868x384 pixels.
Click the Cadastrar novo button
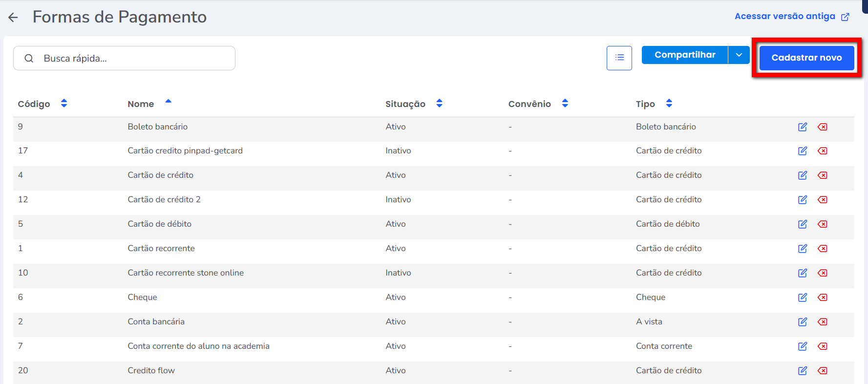(806, 58)
